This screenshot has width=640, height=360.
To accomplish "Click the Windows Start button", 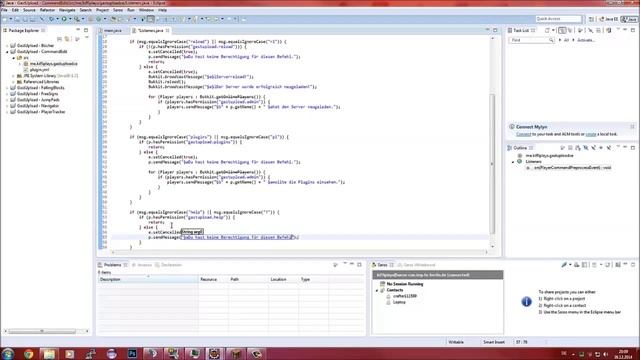I will (x=8, y=353).
